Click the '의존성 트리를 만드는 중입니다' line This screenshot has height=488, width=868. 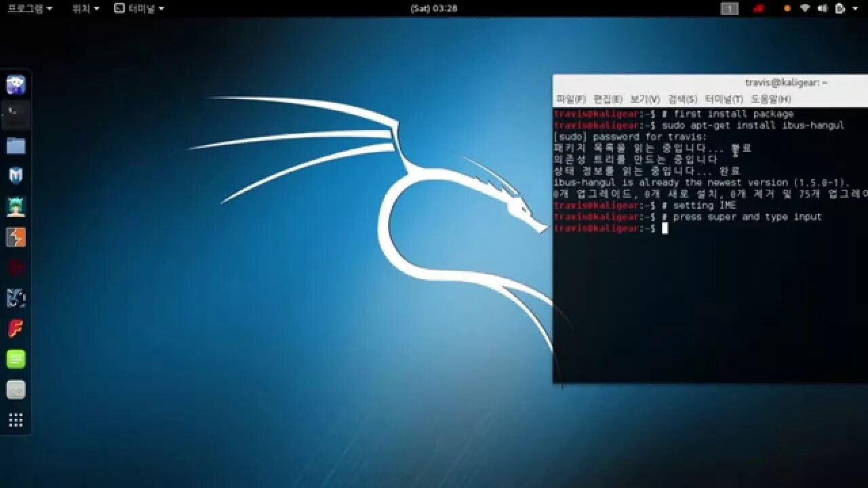tap(635, 160)
